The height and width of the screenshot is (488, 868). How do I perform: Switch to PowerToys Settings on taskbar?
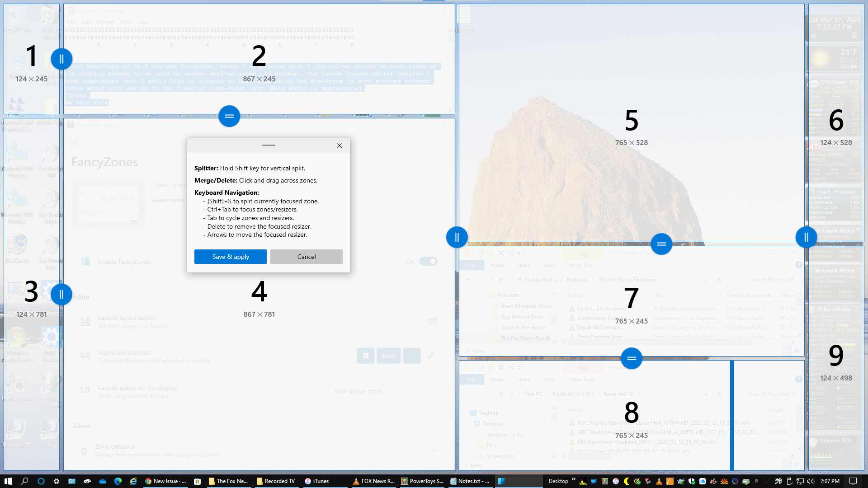pyautogui.click(x=422, y=481)
